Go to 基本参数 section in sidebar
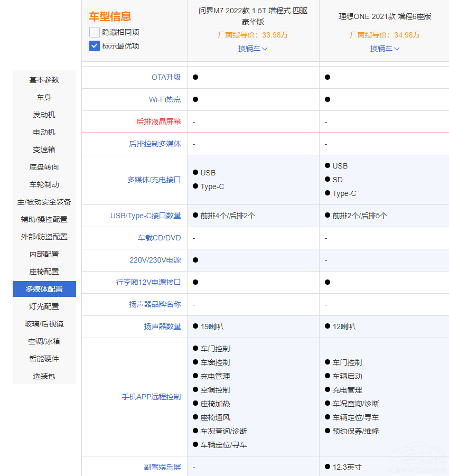The image size is (449, 476). [x=44, y=80]
